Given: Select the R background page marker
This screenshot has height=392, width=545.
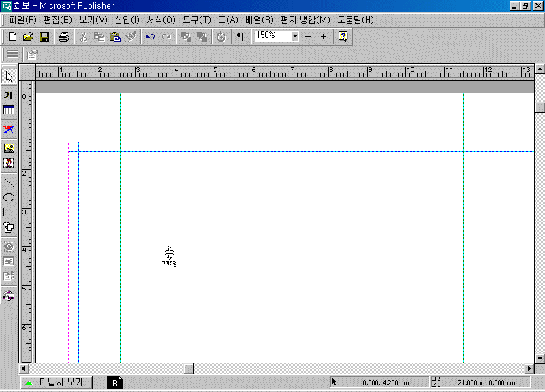Looking at the screenshot, I should coord(114,382).
